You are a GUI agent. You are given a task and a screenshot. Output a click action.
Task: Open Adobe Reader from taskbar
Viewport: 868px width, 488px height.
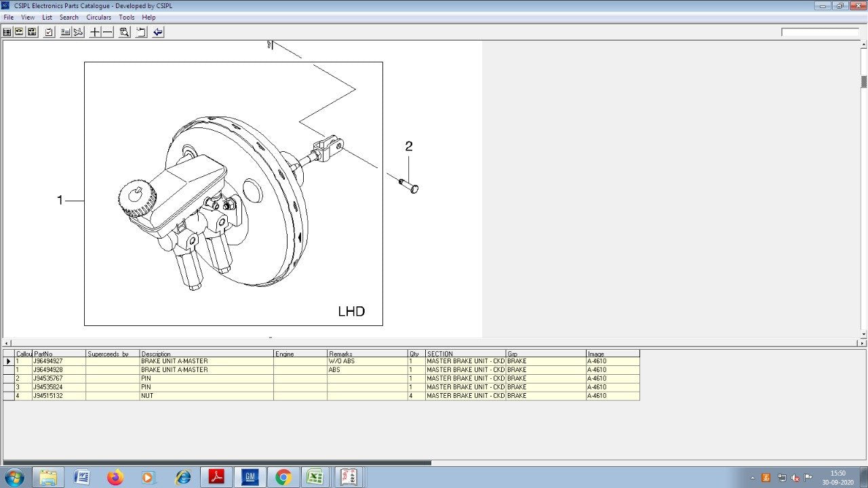(216, 477)
